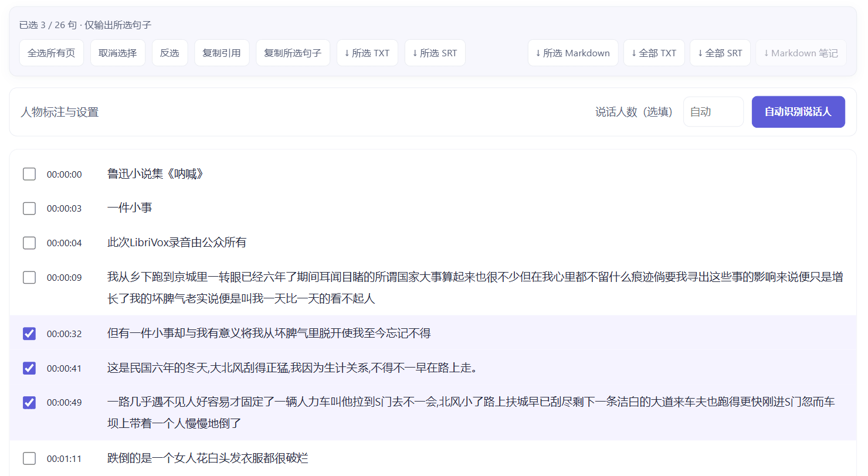Image resolution: width=868 pixels, height=476 pixels.
Task: Start 自动识别说话人 speaker recognition
Action: pos(798,112)
